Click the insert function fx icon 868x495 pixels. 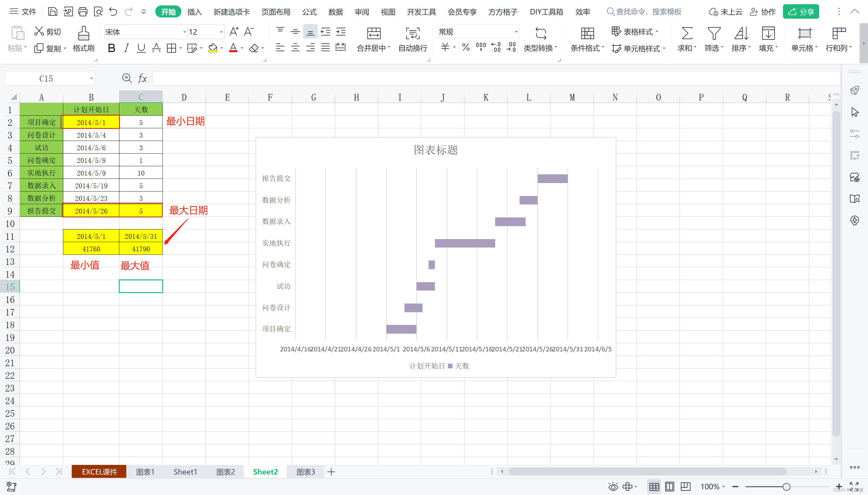click(x=142, y=79)
